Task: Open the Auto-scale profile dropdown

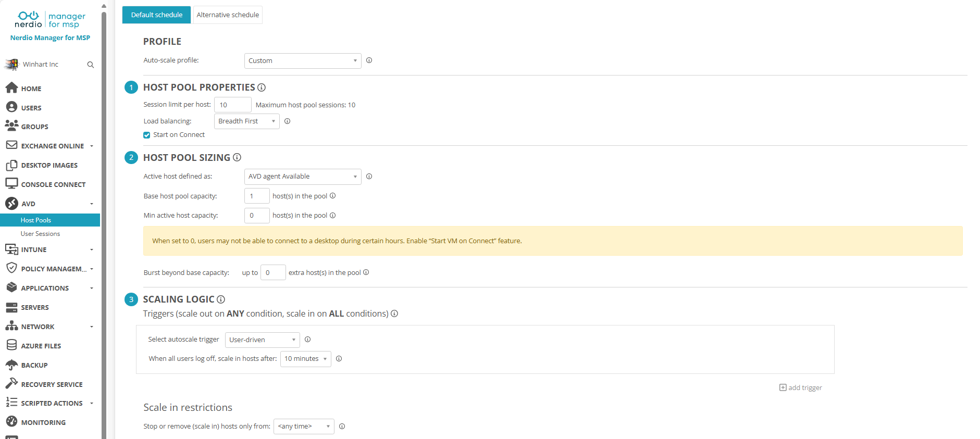Action: [302, 61]
